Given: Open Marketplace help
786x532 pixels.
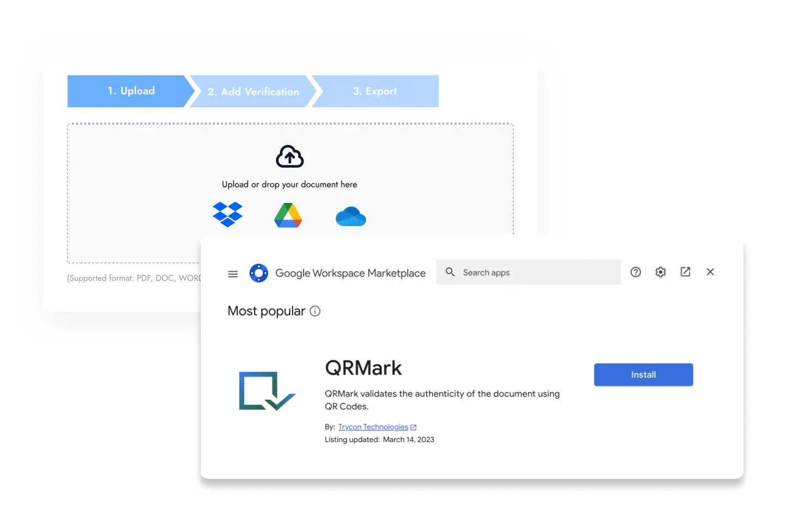Looking at the screenshot, I should click(x=635, y=272).
